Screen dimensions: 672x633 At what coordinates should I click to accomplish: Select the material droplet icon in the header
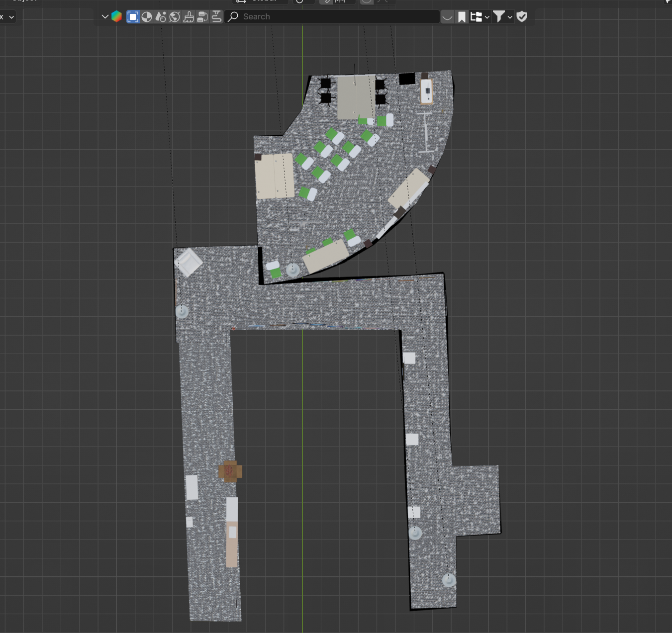point(160,16)
